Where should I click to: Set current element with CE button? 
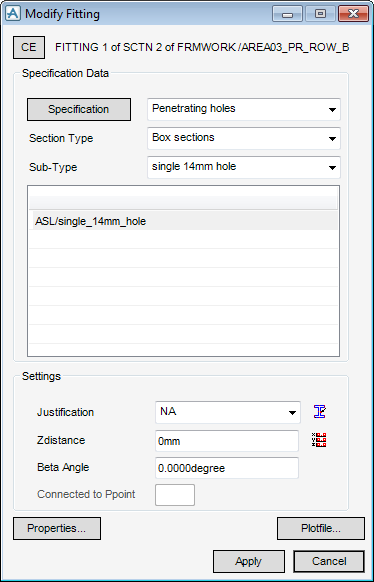click(29, 48)
